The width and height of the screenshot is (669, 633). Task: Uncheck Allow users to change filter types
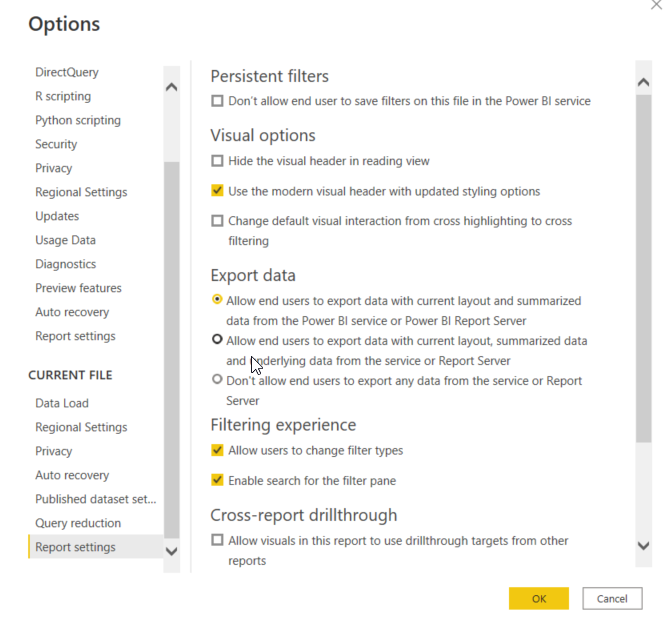tap(217, 450)
